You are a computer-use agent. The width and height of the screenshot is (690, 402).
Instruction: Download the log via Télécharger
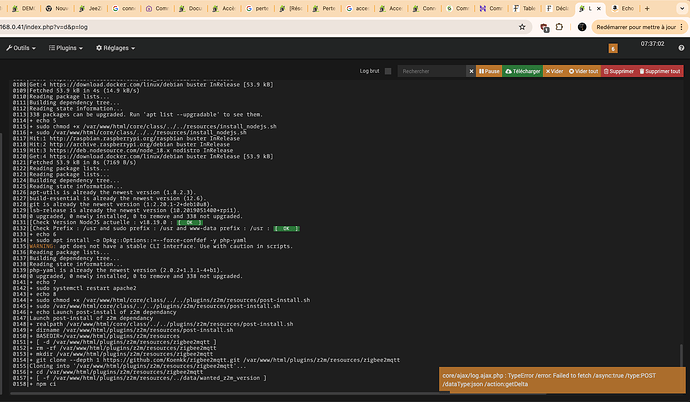(x=523, y=71)
